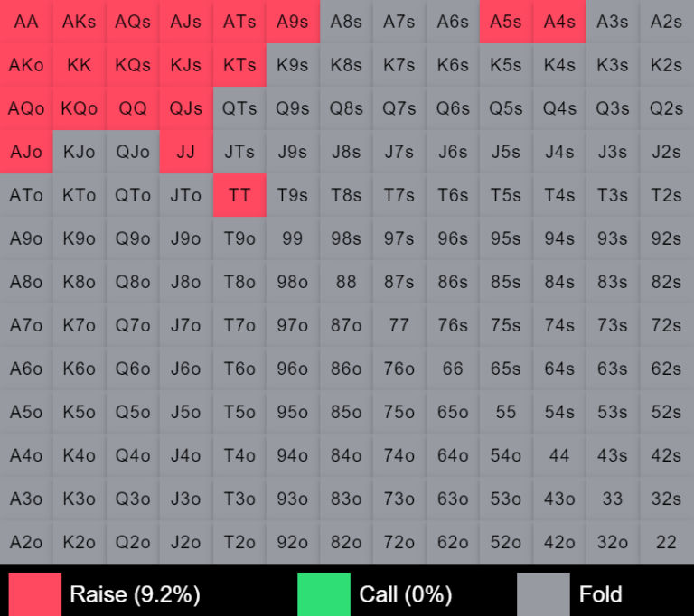Click the Fold legend label
The image size is (694, 616).
coord(600,594)
